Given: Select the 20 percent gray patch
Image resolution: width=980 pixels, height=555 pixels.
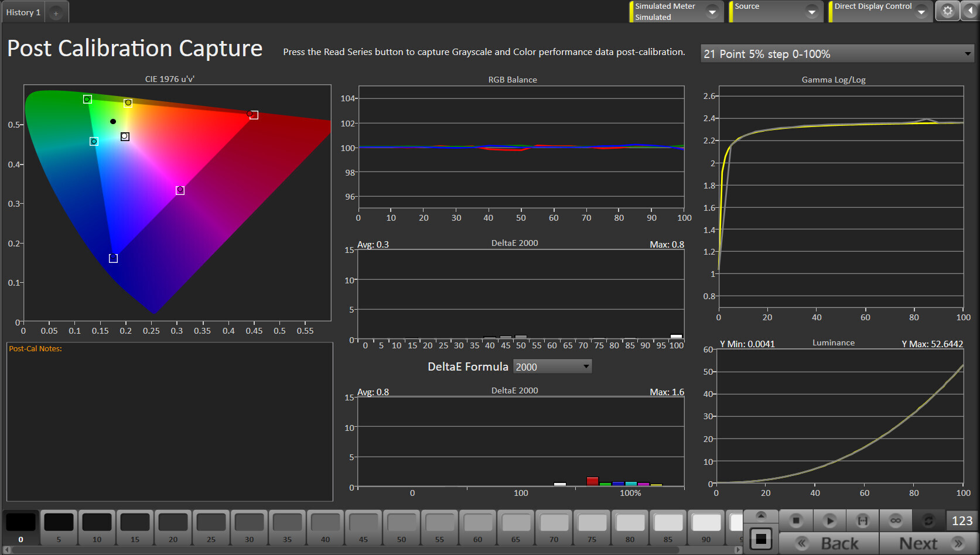Looking at the screenshot, I should click(173, 527).
